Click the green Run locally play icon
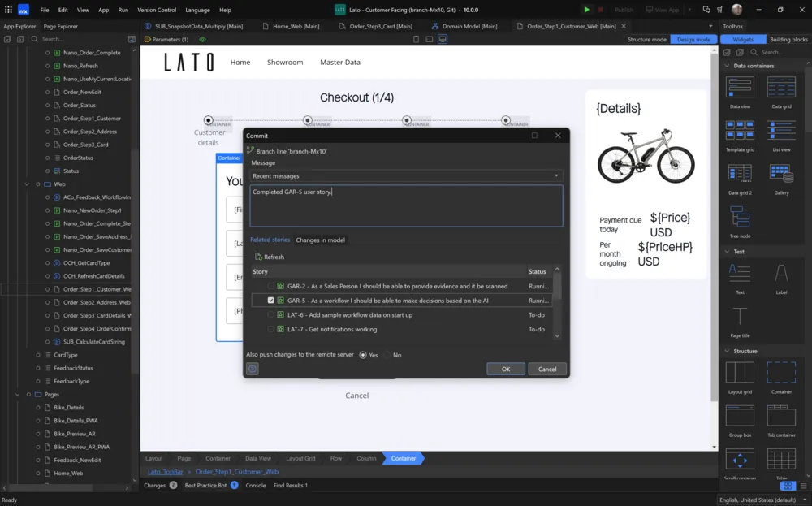812x506 pixels. pyautogui.click(x=586, y=10)
